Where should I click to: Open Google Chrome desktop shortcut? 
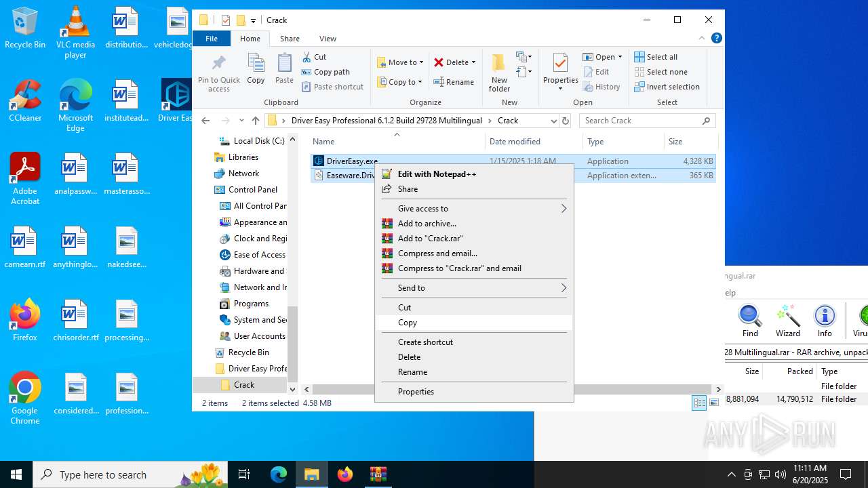(25, 399)
